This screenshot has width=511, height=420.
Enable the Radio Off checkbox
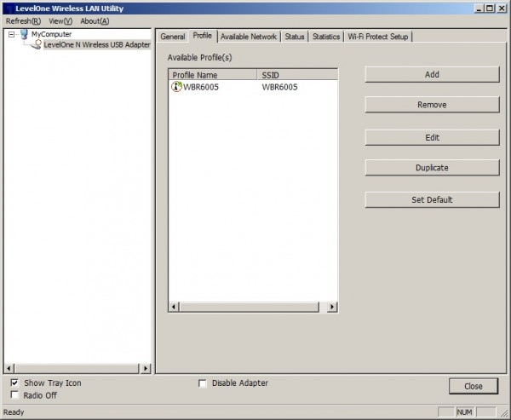pos(14,395)
